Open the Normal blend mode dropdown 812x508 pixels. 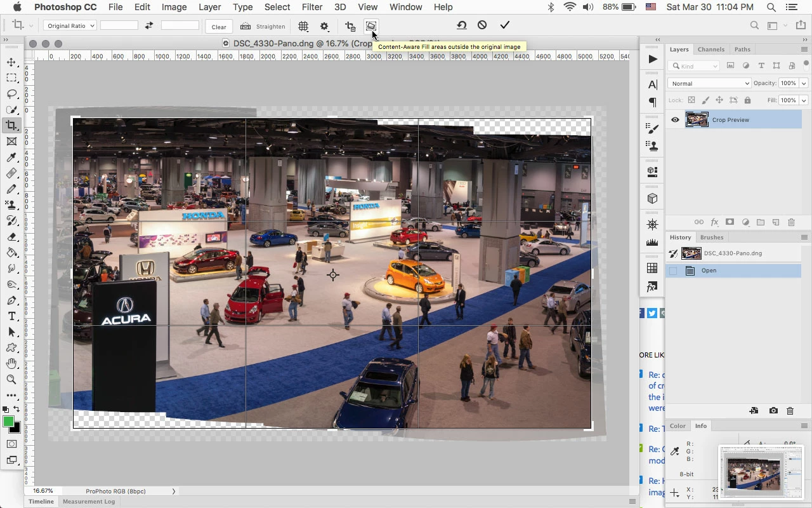[709, 83]
